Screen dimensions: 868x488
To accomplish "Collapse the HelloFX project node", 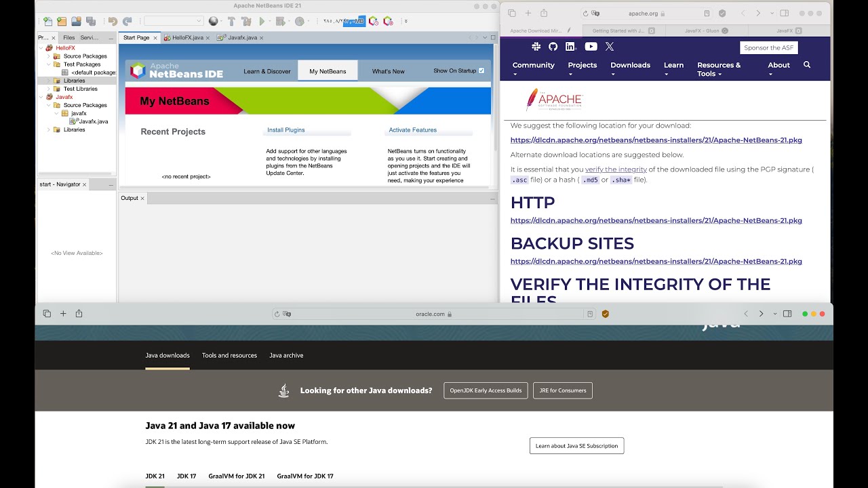I will click(41, 48).
